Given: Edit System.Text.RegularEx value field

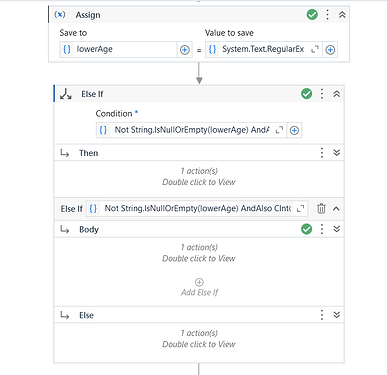Looking at the screenshot, I should (x=264, y=49).
